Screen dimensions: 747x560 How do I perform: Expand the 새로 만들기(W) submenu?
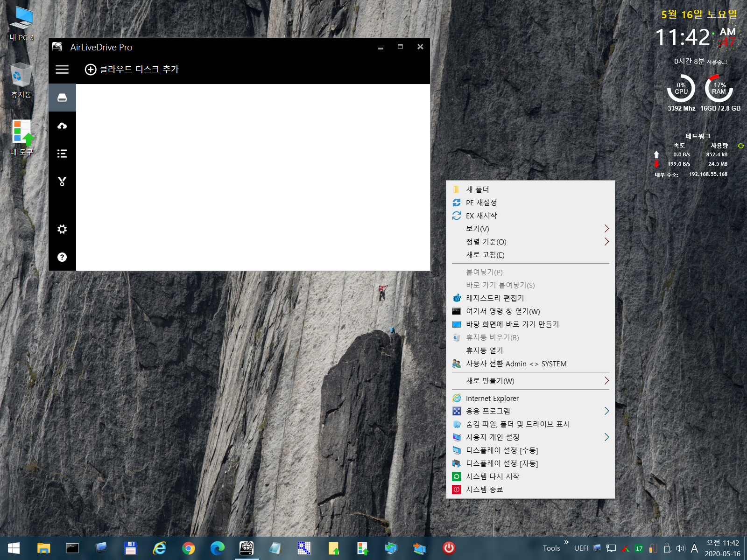click(530, 381)
